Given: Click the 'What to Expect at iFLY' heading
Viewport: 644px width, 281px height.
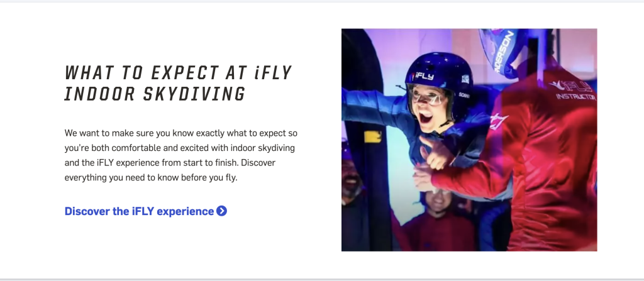Looking at the screenshot, I should tap(178, 73).
